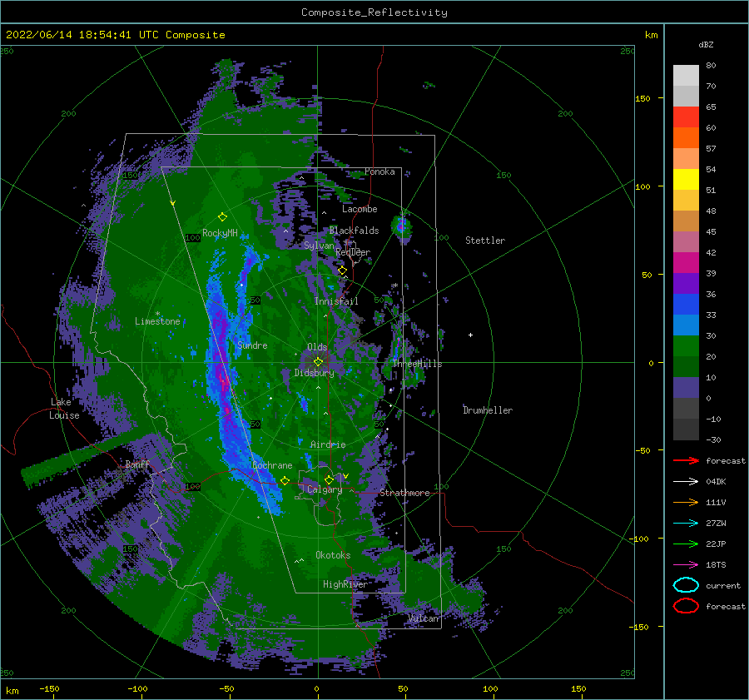Click the orange swatch between 60 and 57 dBZ
749x700 pixels.
(686, 138)
